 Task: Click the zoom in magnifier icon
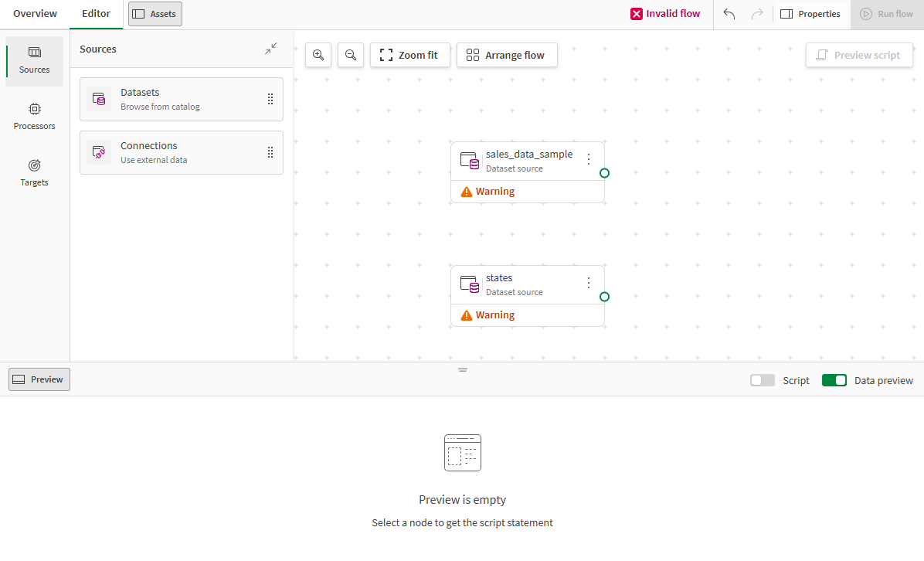[318, 55]
